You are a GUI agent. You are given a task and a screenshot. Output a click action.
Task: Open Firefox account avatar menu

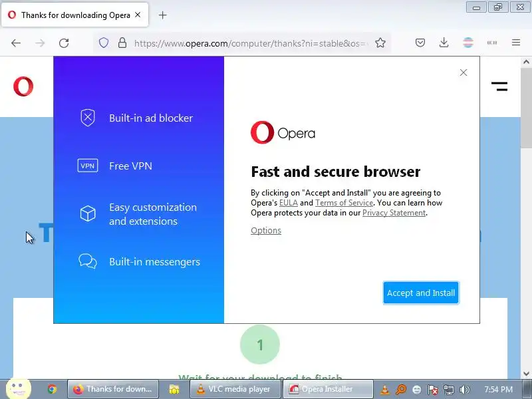pos(468,43)
